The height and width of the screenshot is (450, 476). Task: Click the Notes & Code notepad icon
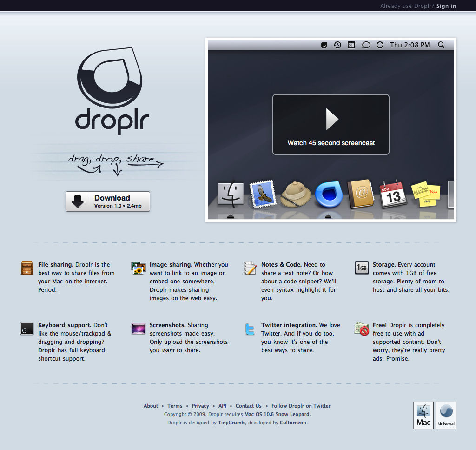[x=250, y=268]
